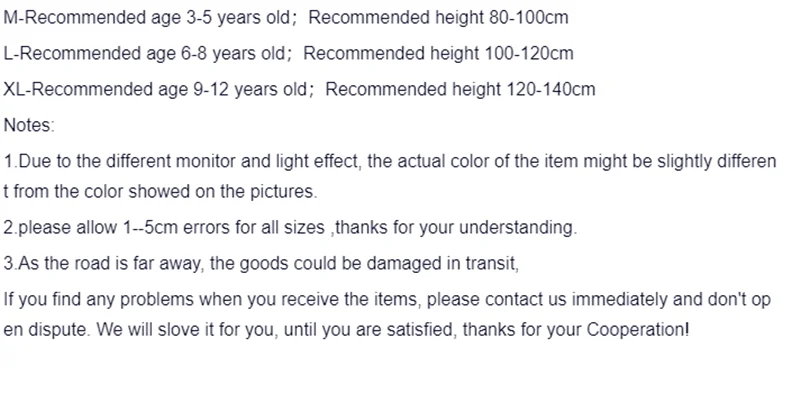Click the note about goods damaged in transit

tap(261, 263)
